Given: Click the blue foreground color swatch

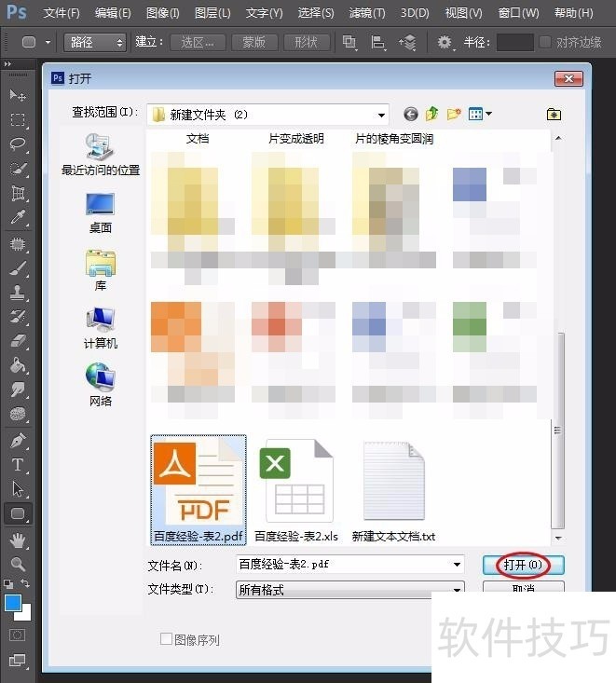Looking at the screenshot, I should [13, 603].
